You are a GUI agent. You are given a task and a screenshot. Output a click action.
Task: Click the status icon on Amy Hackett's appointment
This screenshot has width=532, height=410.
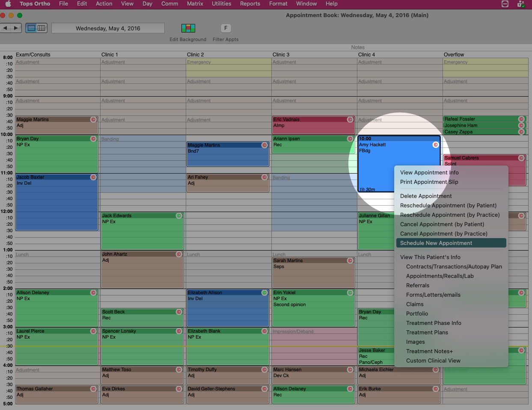click(436, 145)
